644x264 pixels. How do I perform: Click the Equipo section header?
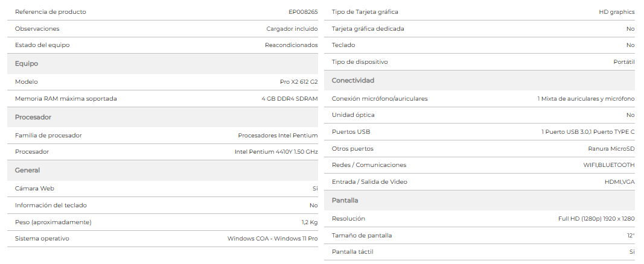pos(162,63)
